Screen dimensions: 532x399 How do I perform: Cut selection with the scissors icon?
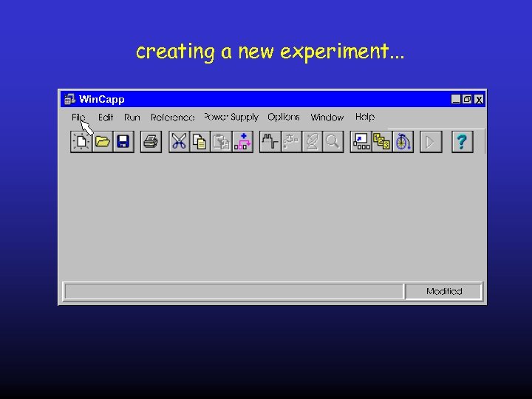coord(179,141)
